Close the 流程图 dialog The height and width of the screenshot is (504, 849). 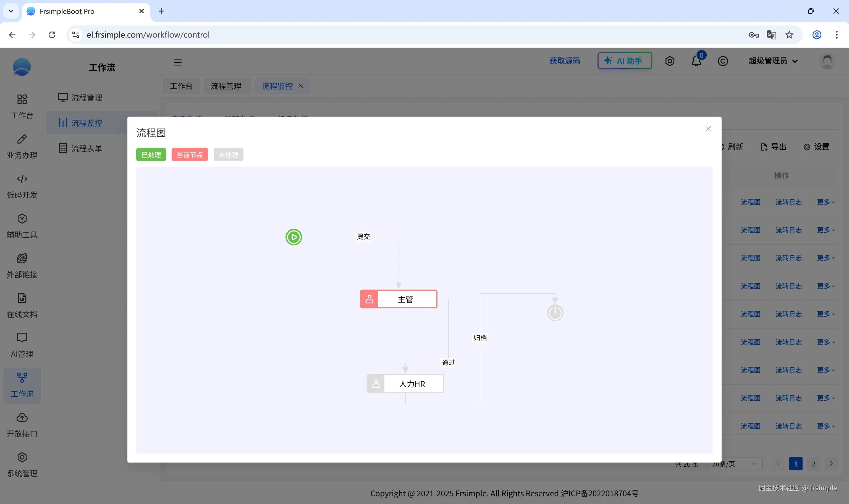pos(708,129)
